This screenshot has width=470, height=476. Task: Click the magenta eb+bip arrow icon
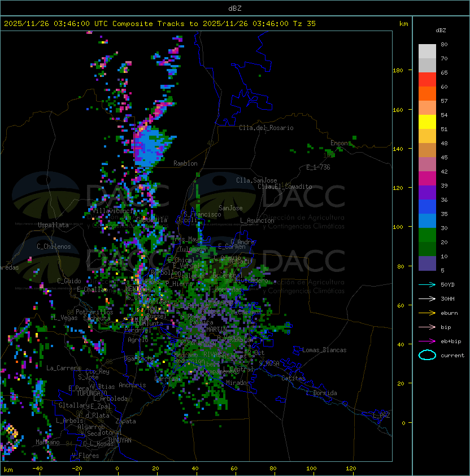coord(427,341)
